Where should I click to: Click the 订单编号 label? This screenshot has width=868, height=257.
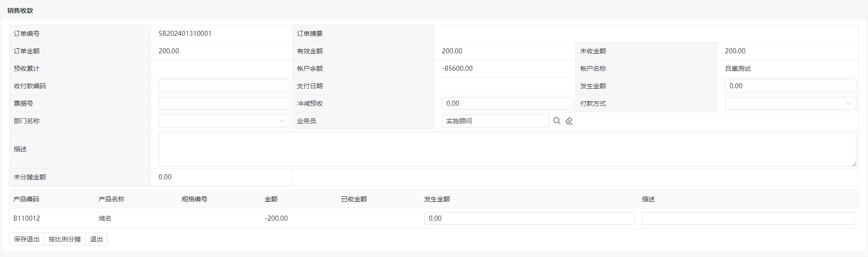(27, 34)
